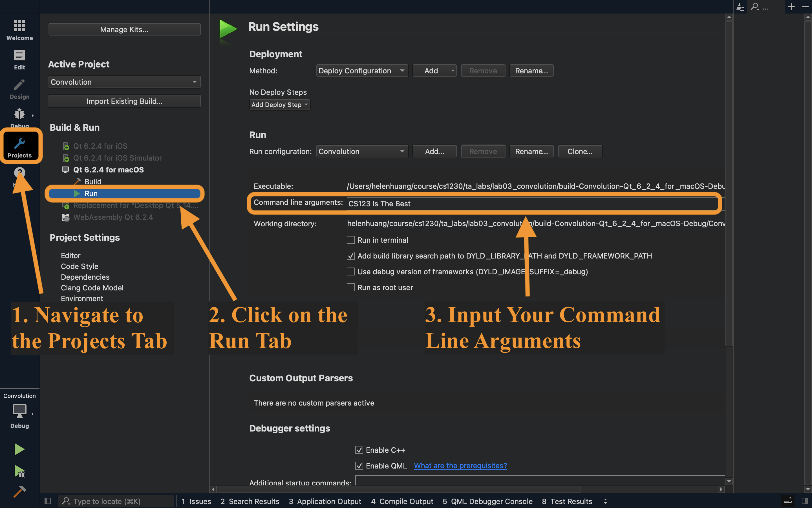The height and width of the screenshot is (508, 812).
Task: Open the Compile Output pane
Action: coord(402,501)
